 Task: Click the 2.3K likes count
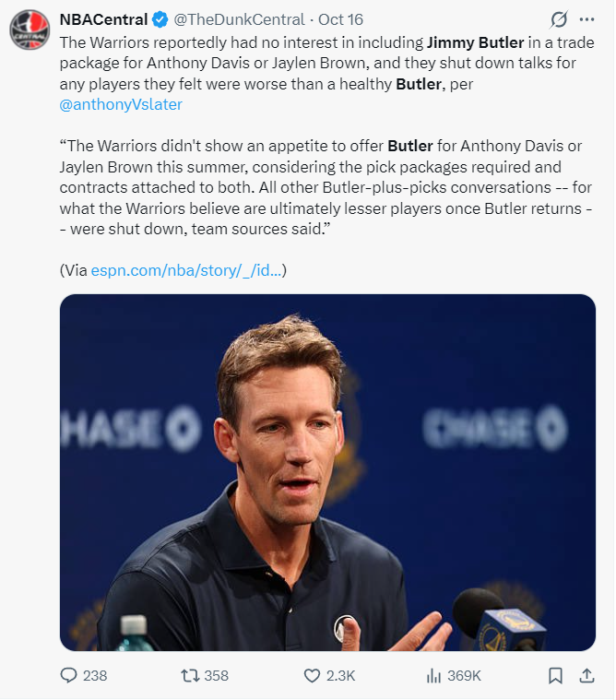340,676
